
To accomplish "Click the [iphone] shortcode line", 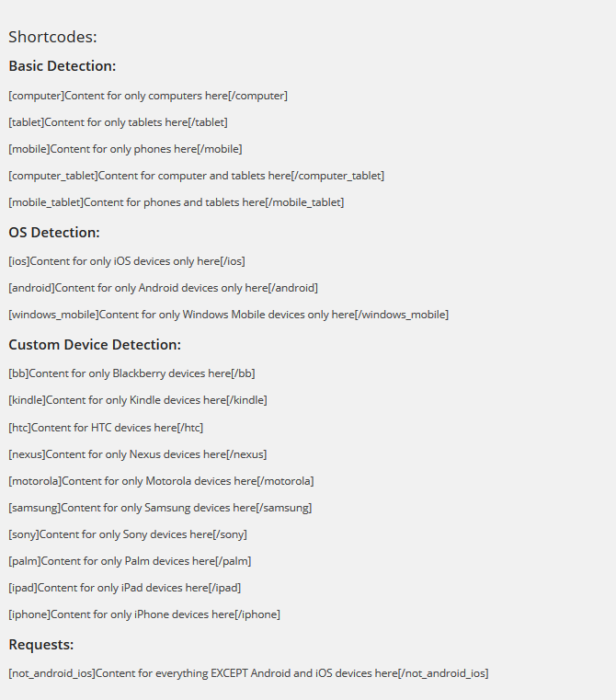I will 144,614.
